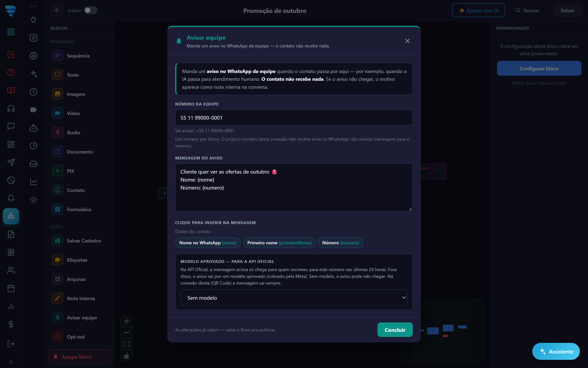
Task: Add the Texto block
Action: (79, 75)
